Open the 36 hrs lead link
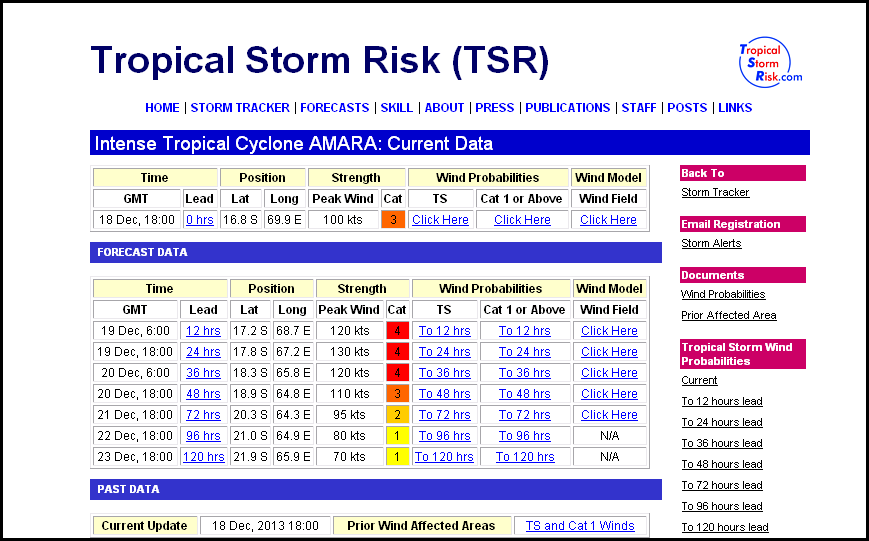Viewport: 869px width, 541px height. pyautogui.click(x=203, y=372)
